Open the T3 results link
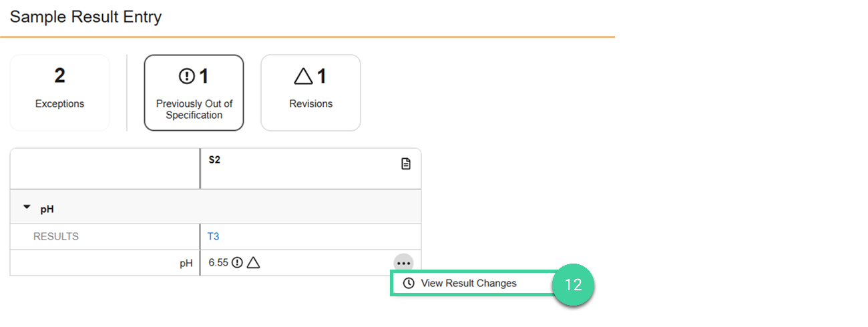 (x=213, y=236)
